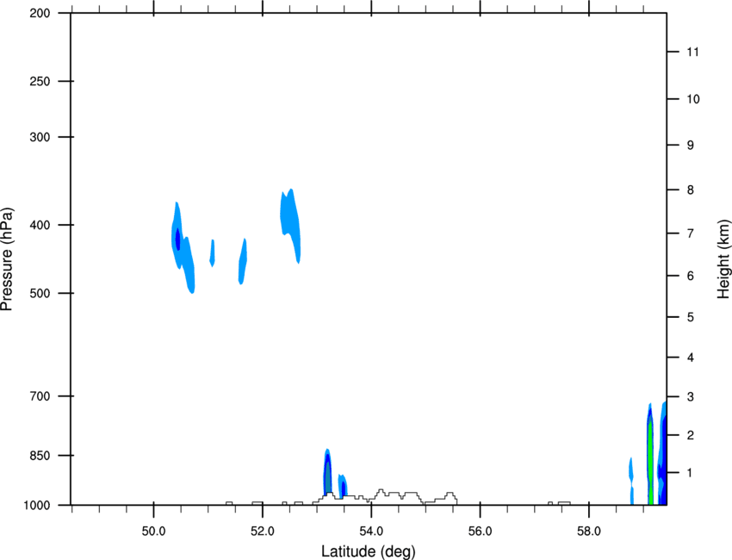The width and height of the screenshot is (732, 560).
Task: Click the 58.0 latitude tick label
Action: [x=589, y=532]
